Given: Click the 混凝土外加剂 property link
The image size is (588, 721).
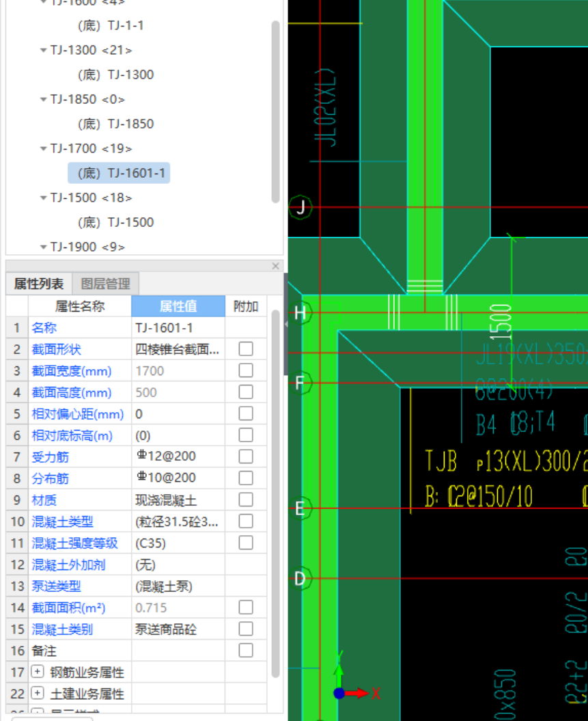Looking at the screenshot, I should tap(68, 564).
